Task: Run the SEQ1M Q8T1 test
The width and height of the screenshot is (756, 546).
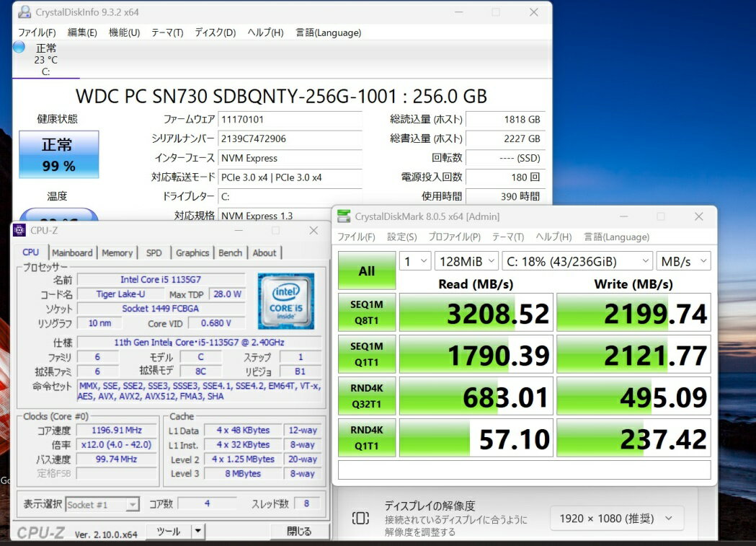Action: [366, 312]
